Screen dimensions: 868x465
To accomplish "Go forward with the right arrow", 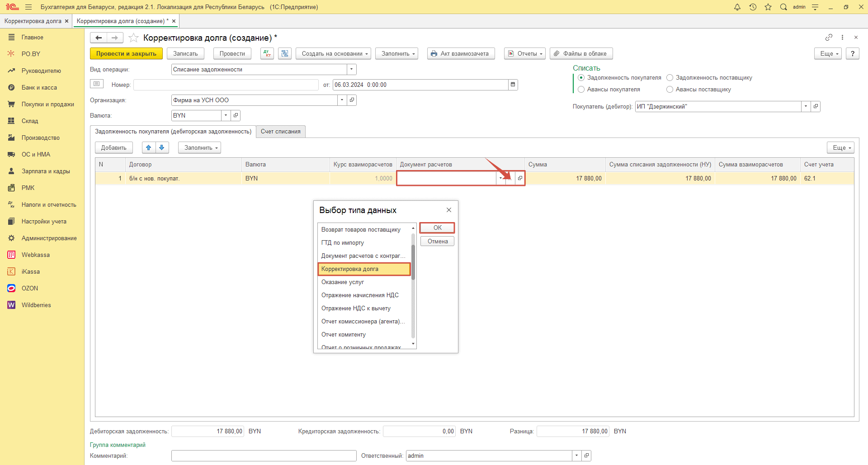I will click(x=115, y=38).
